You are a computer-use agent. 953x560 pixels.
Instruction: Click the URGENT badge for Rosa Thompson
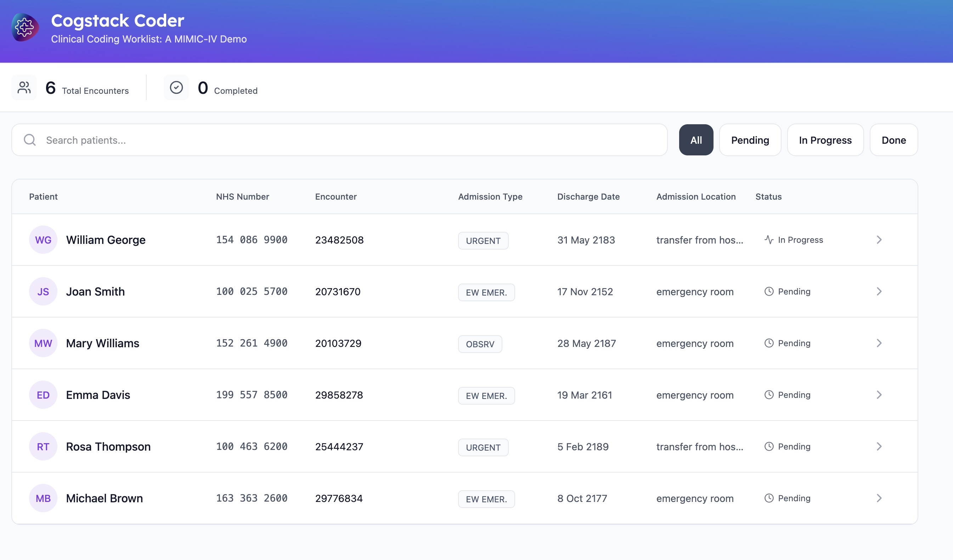(483, 447)
